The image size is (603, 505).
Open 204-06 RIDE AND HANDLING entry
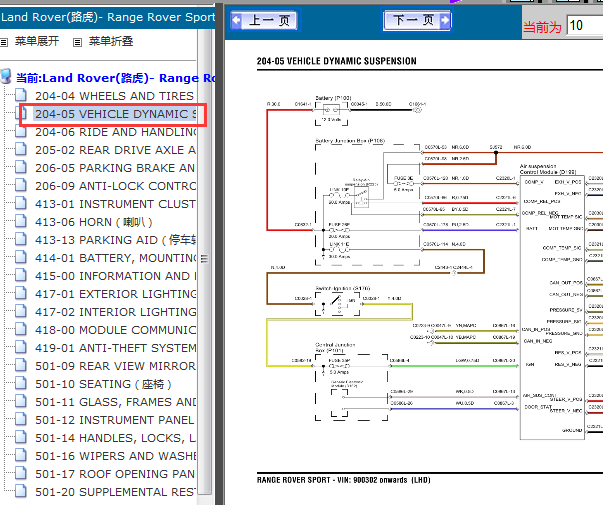pyautogui.click(x=115, y=132)
